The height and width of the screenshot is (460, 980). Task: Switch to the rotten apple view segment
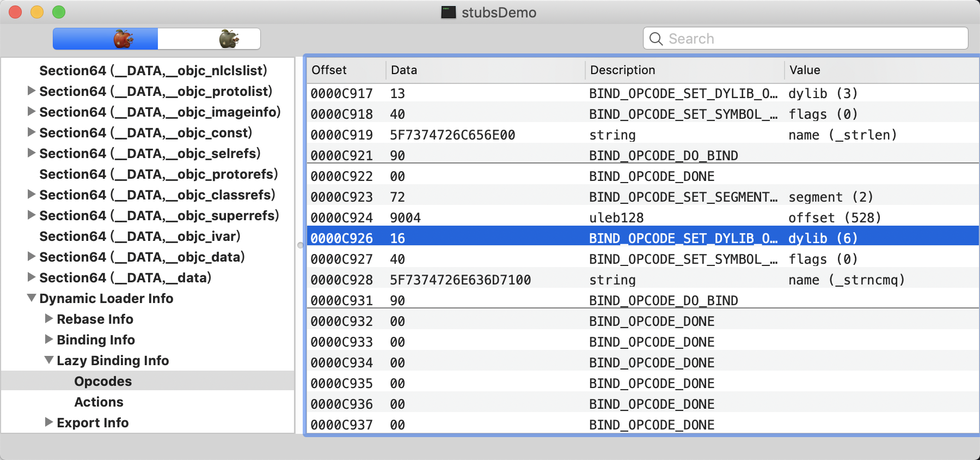pyautogui.click(x=209, y=39)
